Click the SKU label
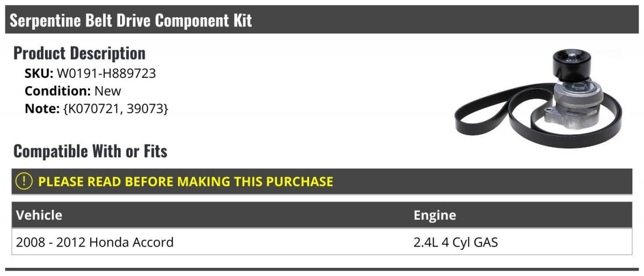 click(39, 74)
